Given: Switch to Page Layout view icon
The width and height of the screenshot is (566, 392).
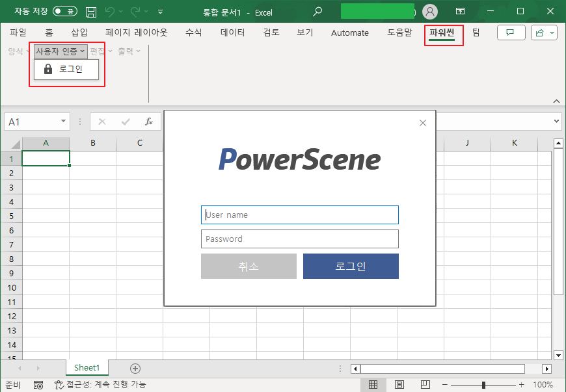Looking at the screenshot, I should coord(399,384).
